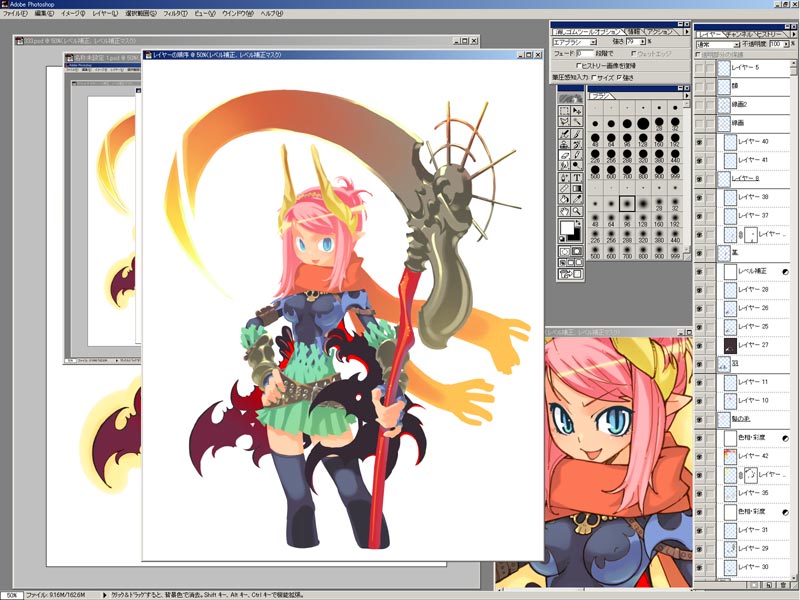
Task: Click the 50% zoom field in status bar
Action: (x=12, y=595)
